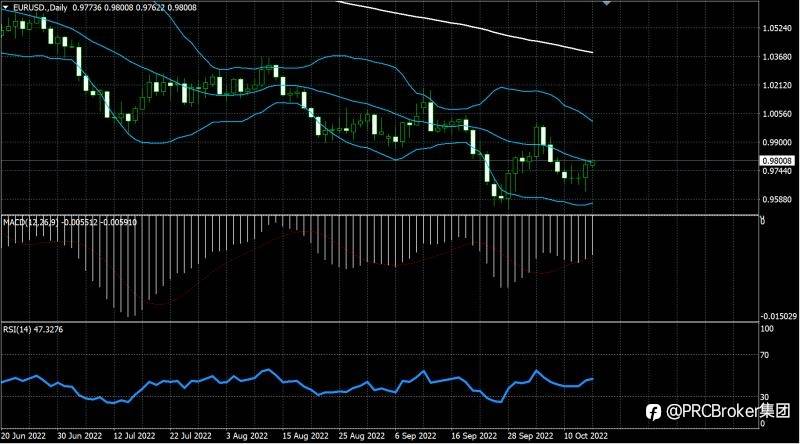Click the RSI 70 level label
The height and width of the screenshot is (444, 800).
pos(765,355)
